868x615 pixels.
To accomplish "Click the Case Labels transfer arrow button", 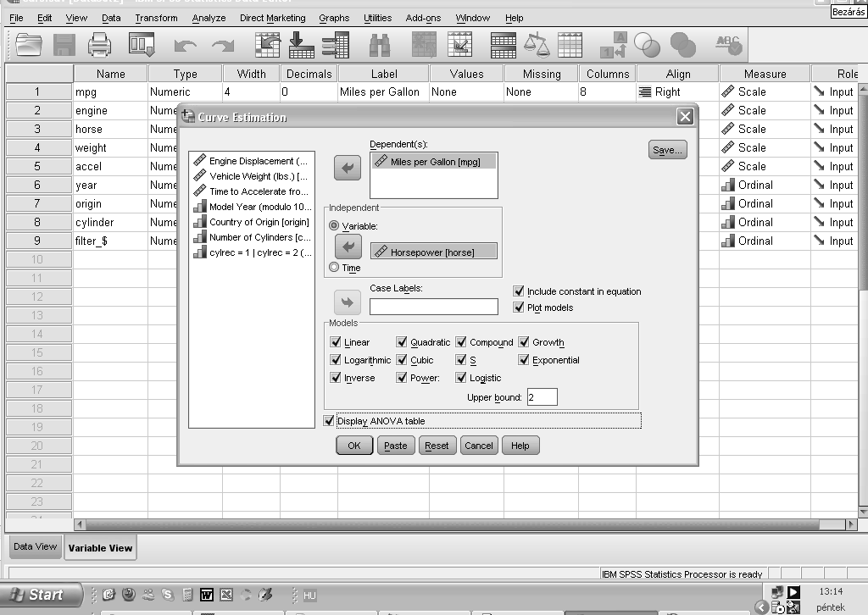I will [347, 302].
